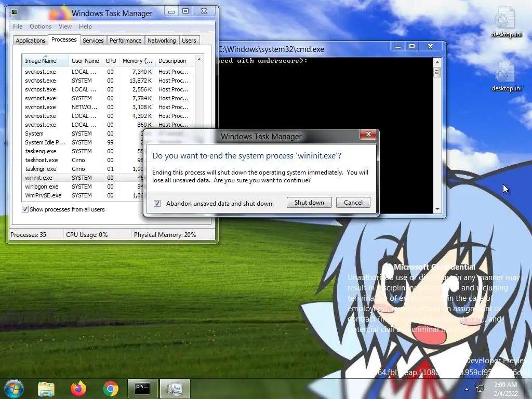The image size is (532, 399).
Task: Click the cmd.exe scrollbar thumb
Action: click(437, 72)
